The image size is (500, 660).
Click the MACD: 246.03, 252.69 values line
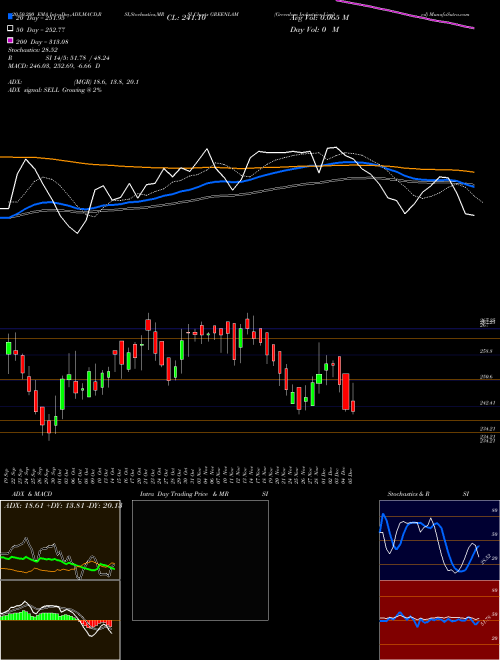tap(54, 66)
